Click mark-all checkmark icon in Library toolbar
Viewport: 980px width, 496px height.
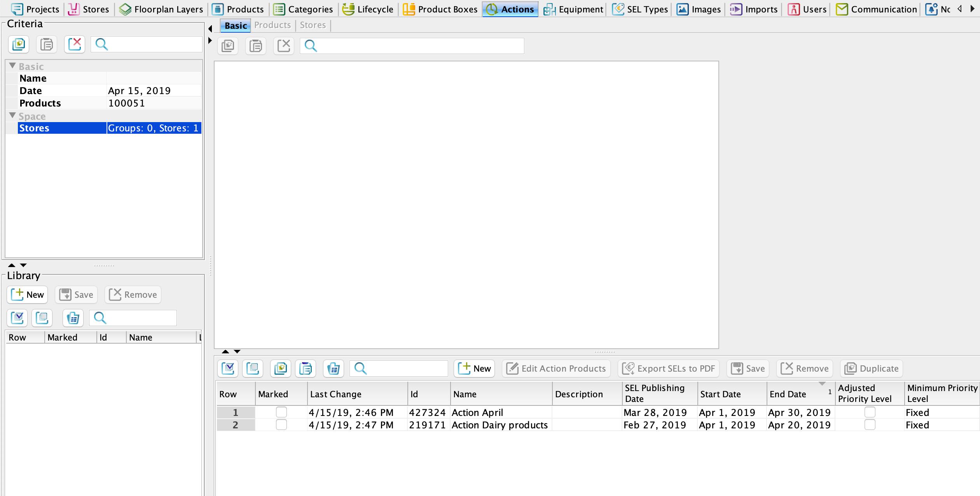17,318
